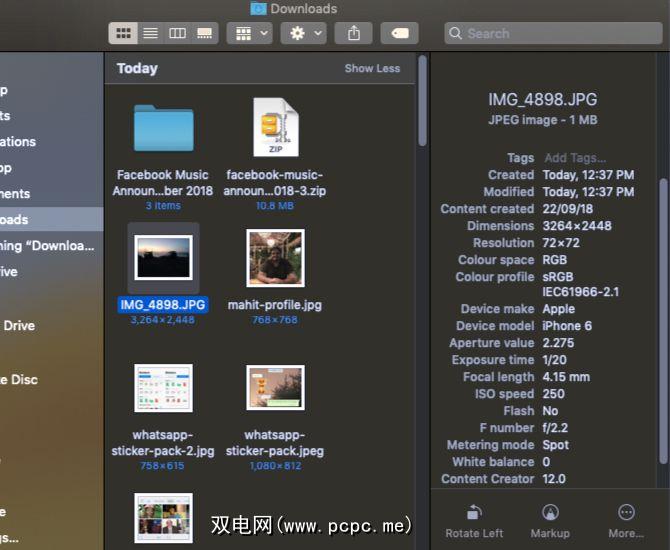
Task: Select the mahit-profile.jpg image
Action: coord(275,258)
